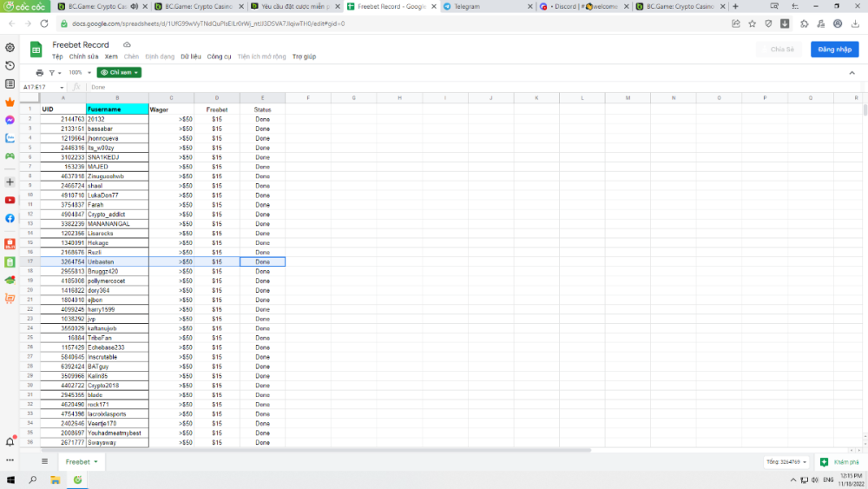The image size is (868, 489).
Task: Open Messenger in the browser sidebar
Action: tap(10, 120)
